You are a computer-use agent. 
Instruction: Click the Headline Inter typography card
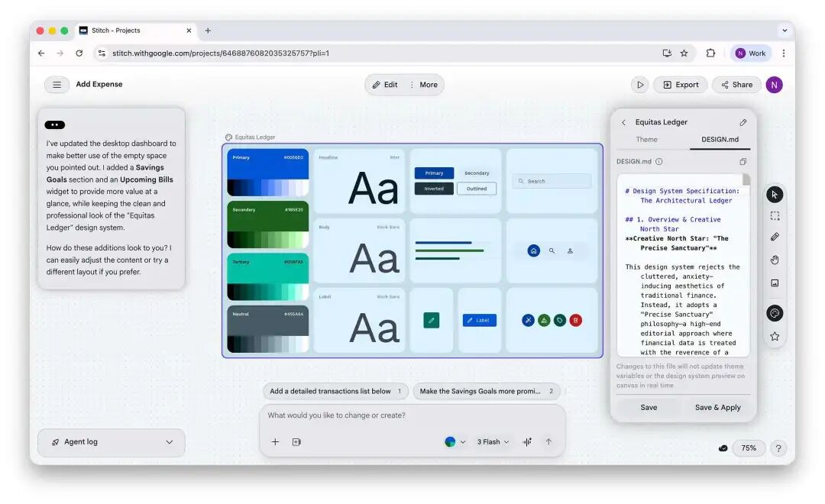pyautogui.click(x=359, y=180)
